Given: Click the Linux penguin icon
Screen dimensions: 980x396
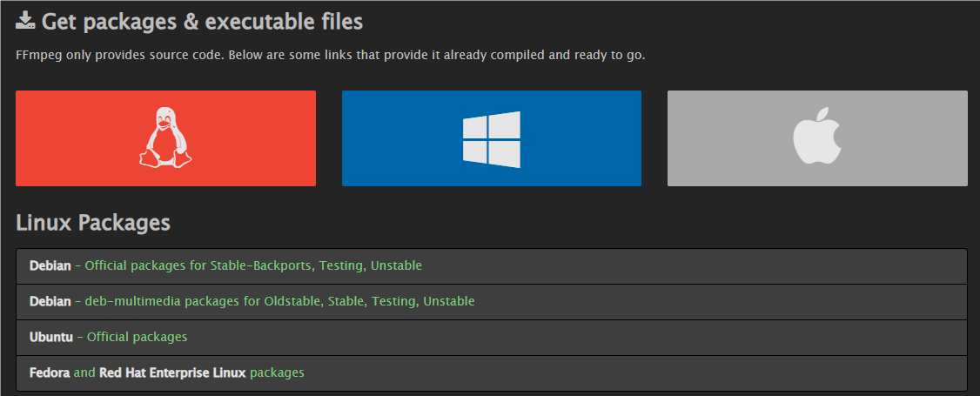Looking at the screenshot, I should point(165,138).
